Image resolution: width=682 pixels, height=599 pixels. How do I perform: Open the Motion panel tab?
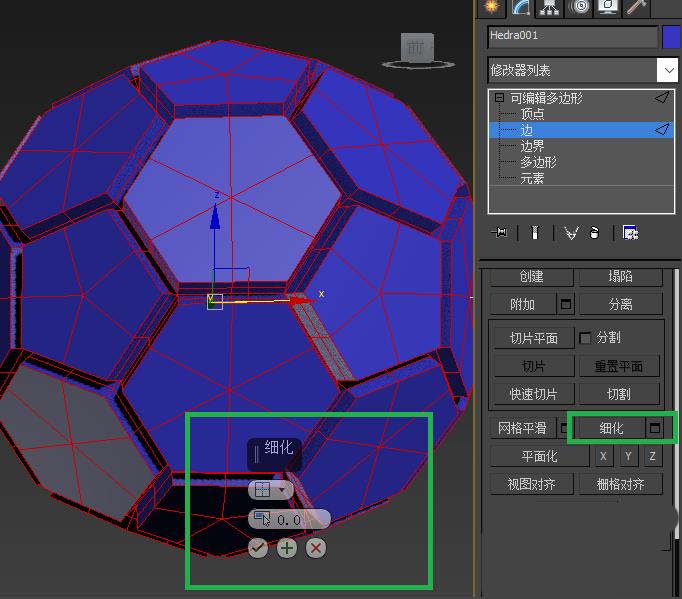click(x=578, y=7)
